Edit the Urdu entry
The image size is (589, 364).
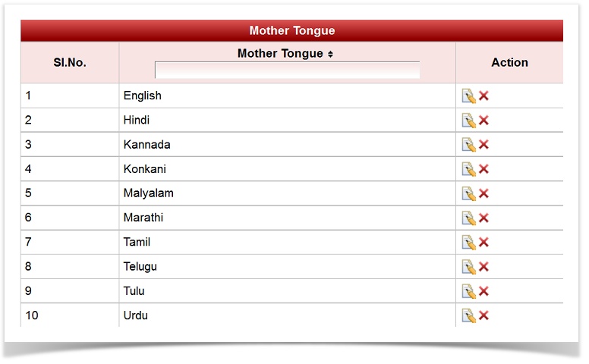click(x=469, y=315)
